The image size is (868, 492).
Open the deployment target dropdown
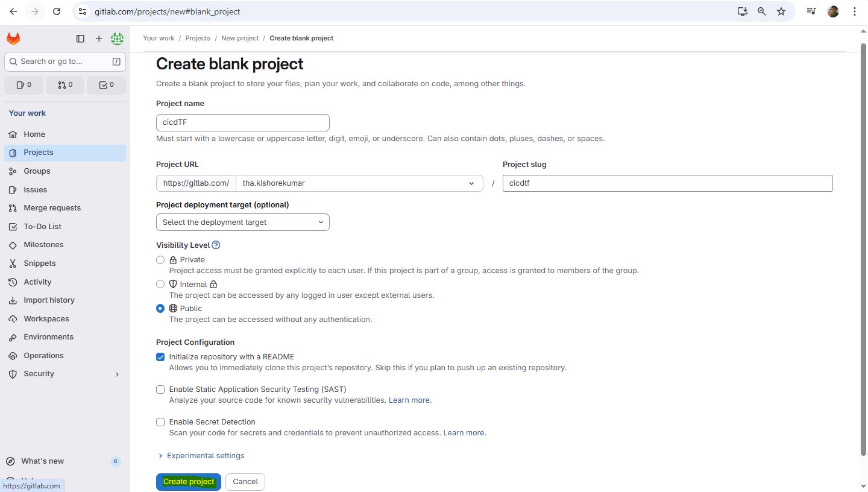[x=242, y=222]
